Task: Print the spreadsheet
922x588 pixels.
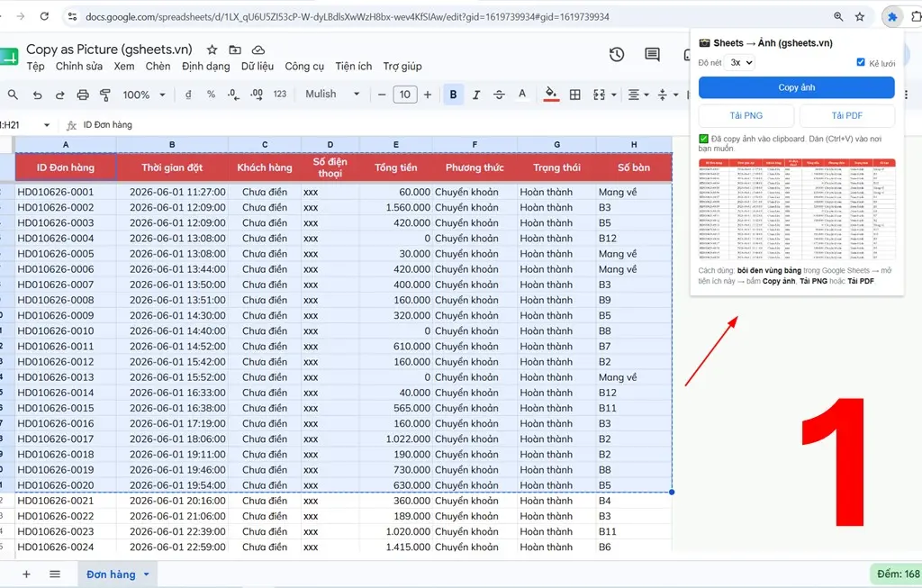Action: tap(83, 95)
